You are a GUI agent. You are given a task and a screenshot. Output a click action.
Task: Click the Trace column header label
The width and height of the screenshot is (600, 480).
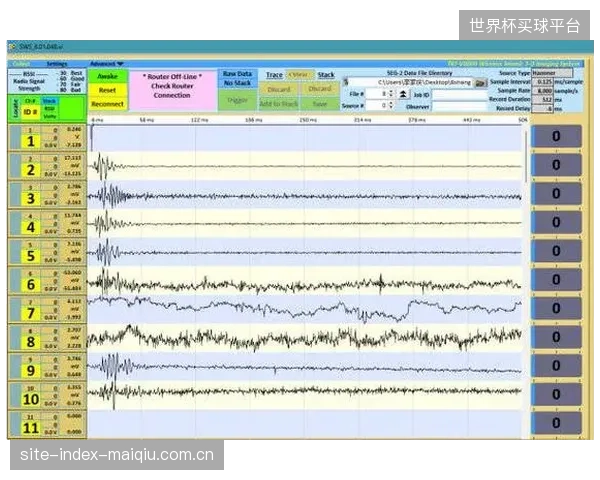[274, 75]
